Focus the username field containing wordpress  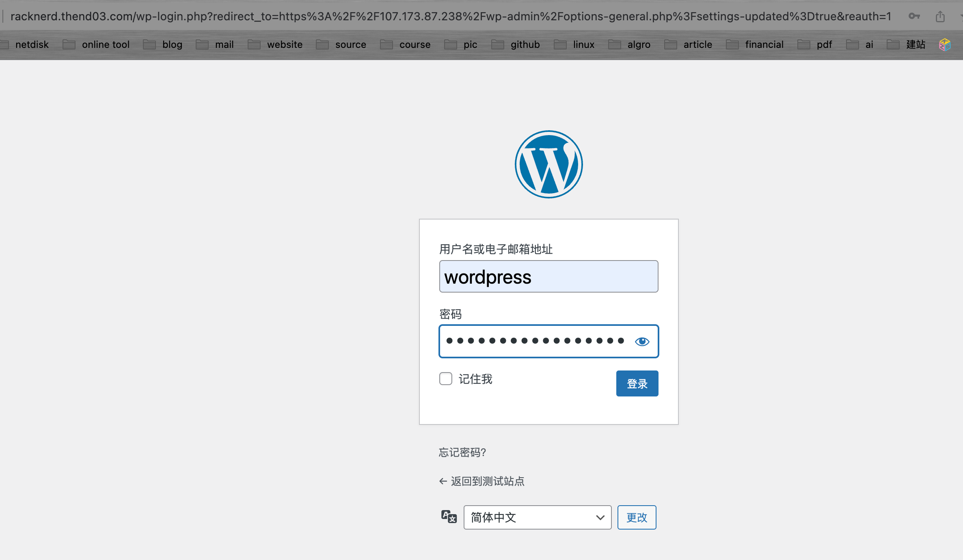pyautogui.click(x=549, y=276)
